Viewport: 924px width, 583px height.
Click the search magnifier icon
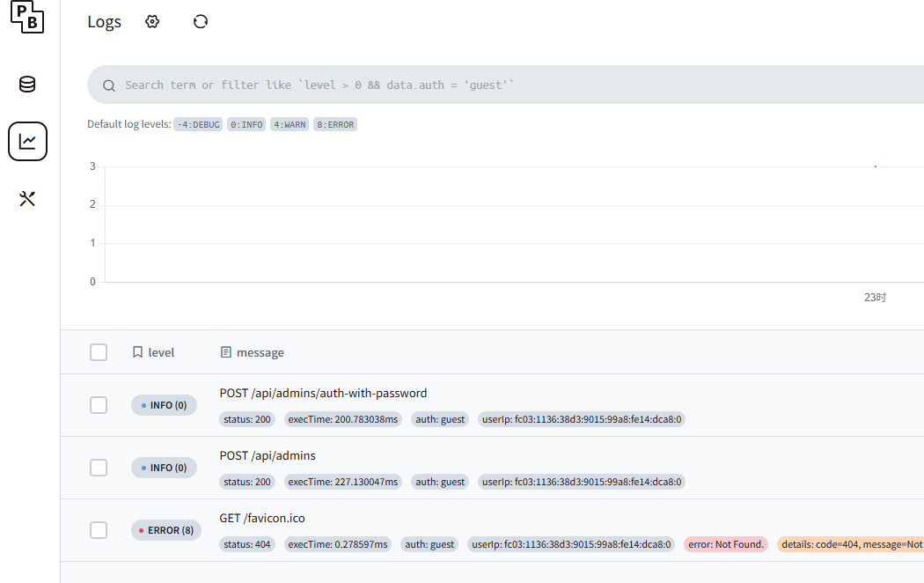pyautogui.click(x=109, y=85)
